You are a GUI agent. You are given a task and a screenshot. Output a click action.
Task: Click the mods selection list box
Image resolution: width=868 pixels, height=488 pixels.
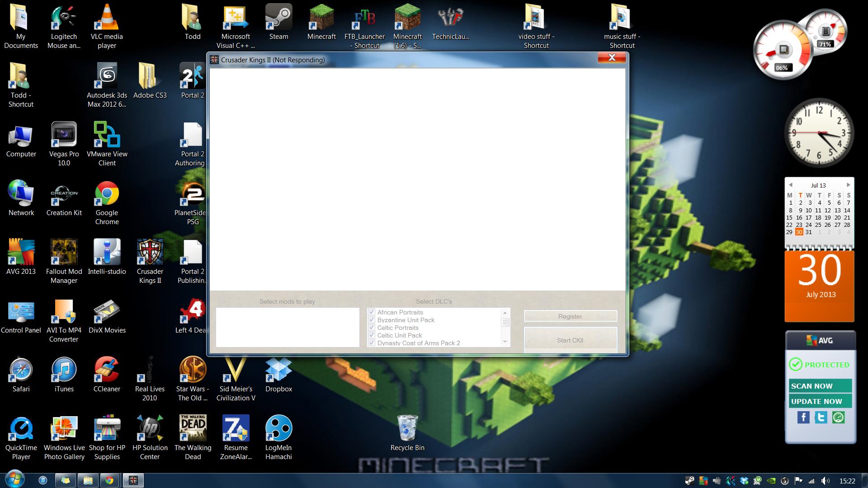(288, 327)
